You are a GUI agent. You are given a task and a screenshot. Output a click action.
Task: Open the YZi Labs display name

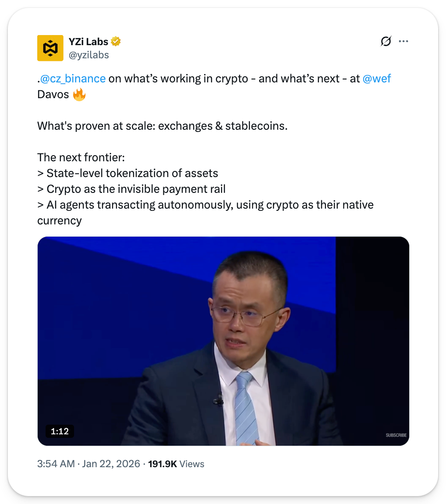point(88,42)
